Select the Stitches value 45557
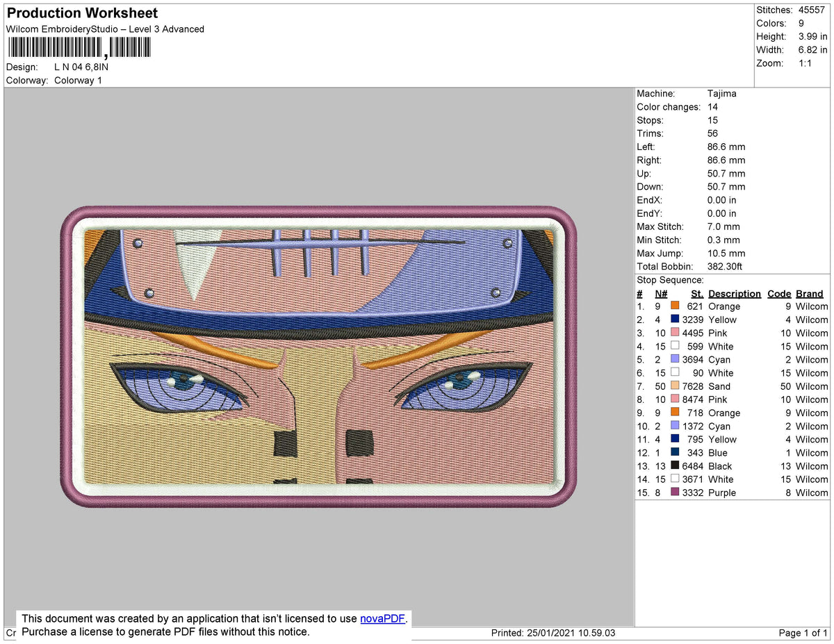 tap(812, 10)
